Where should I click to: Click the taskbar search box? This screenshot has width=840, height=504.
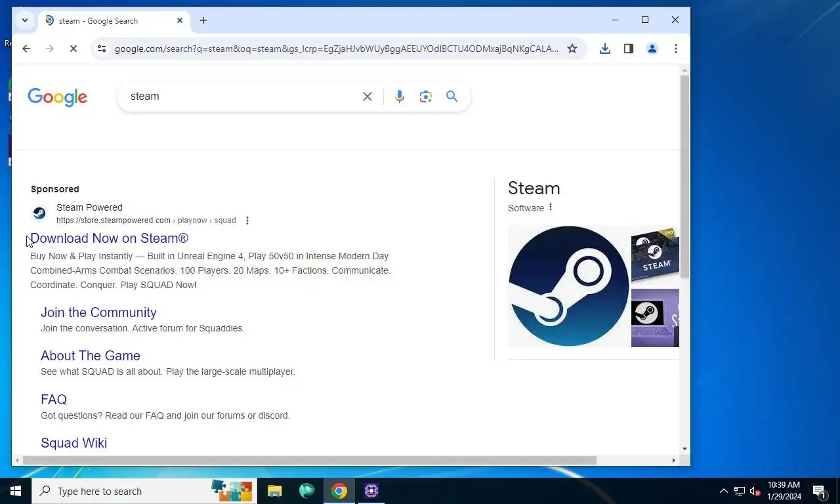144,491
